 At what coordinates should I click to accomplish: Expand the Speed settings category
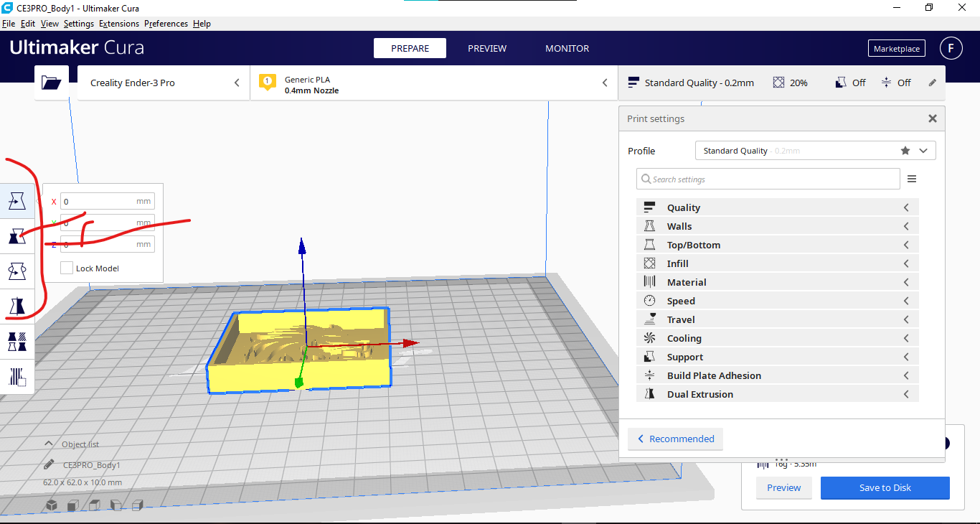click(777, 301)
